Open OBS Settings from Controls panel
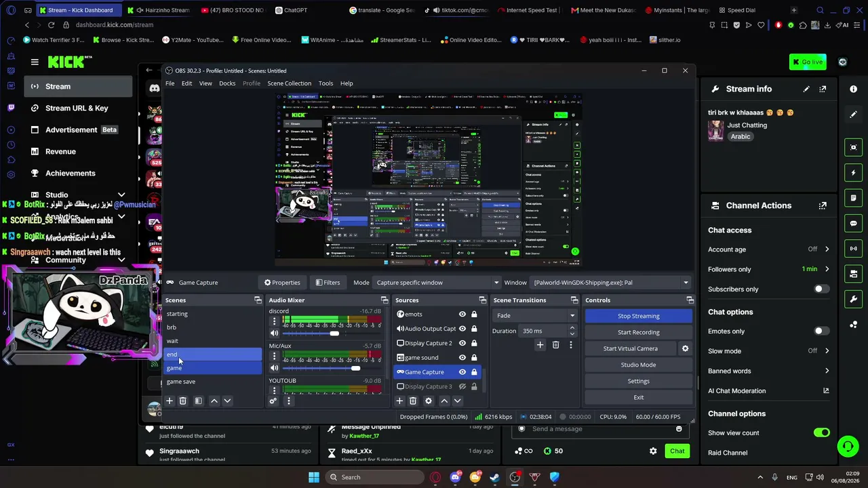The width and height of the screenshot is (868, 488). tap(638, 381)
